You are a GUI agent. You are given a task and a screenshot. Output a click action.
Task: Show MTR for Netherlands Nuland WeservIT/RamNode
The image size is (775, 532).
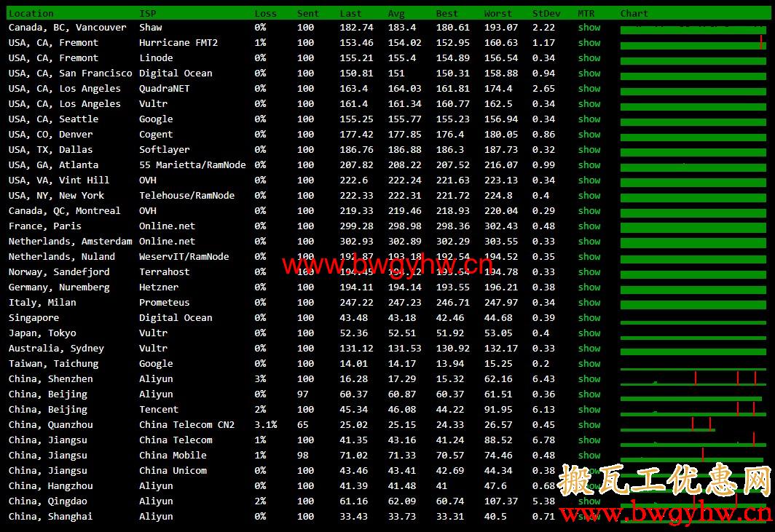pos(589,257)
